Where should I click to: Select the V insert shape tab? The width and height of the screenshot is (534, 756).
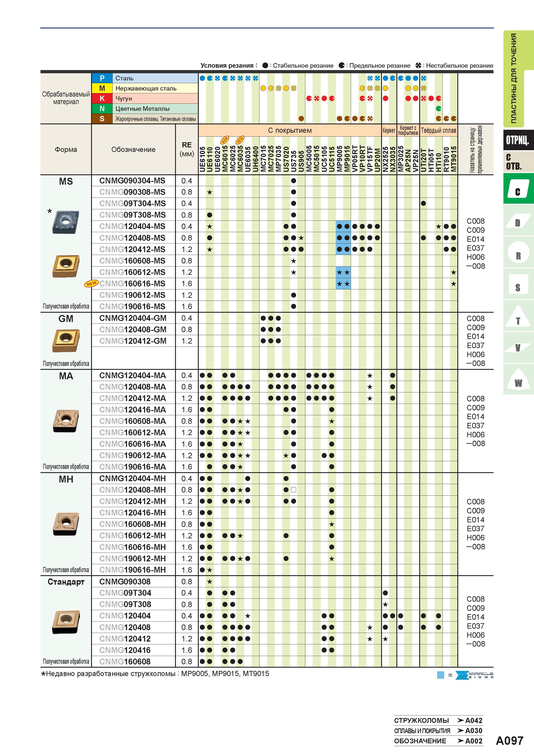[x=518, y=348]
